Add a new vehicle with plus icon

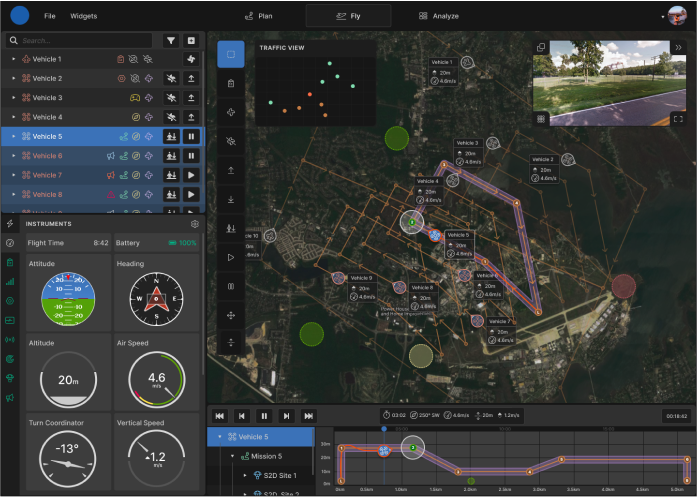[x=191, y=41]
